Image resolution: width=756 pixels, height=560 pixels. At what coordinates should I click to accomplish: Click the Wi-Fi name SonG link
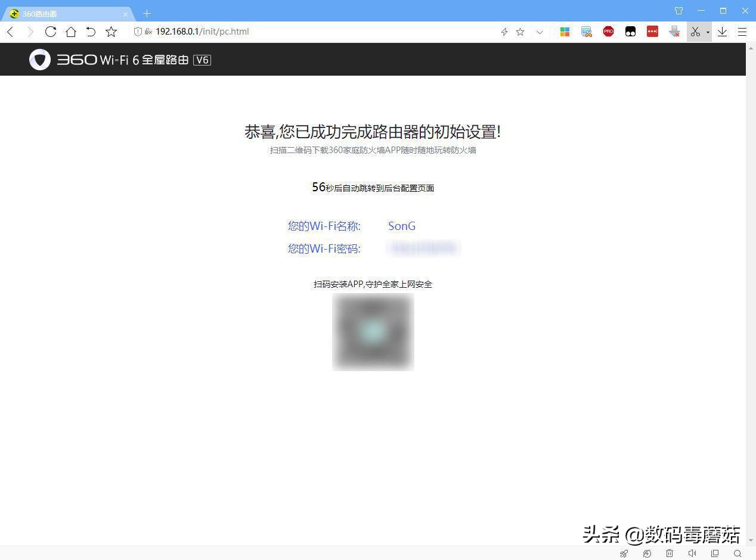pos(402,226)
